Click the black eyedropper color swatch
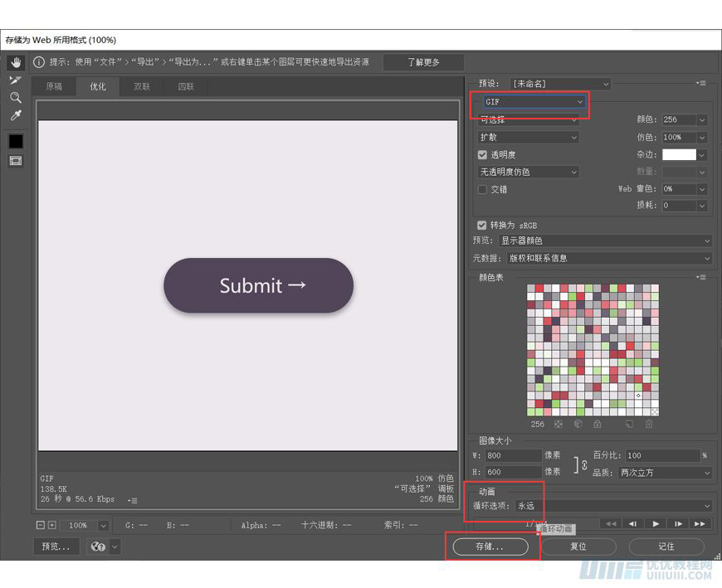 pos(15,141)
